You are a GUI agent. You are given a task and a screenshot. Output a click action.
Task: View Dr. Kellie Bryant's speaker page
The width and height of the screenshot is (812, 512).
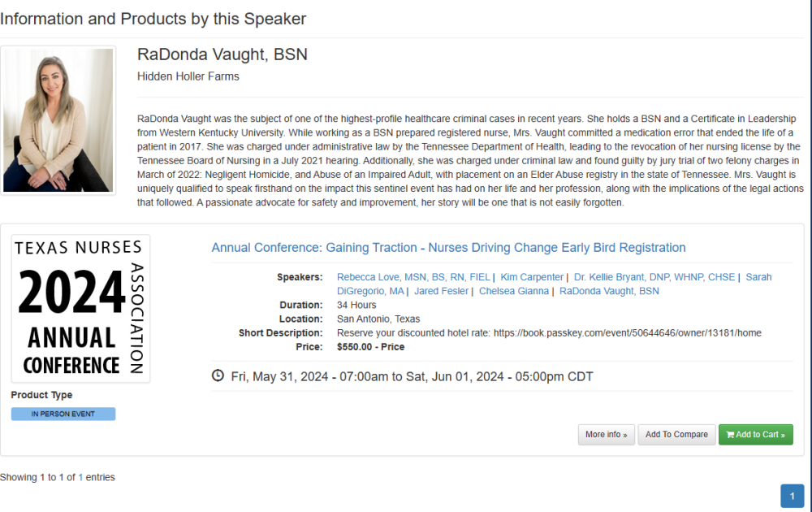click(x=654, y=277)
